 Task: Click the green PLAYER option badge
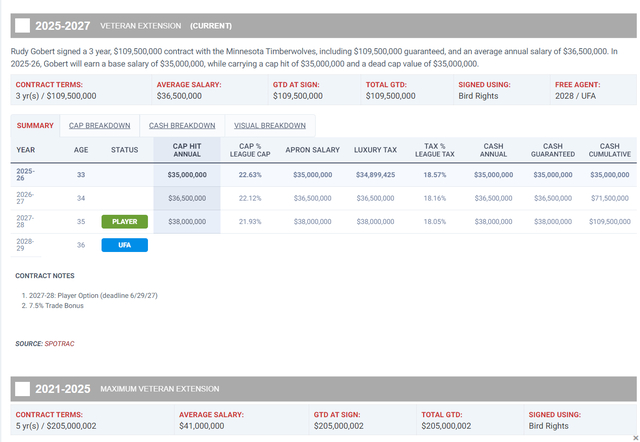click(x=124, y=221)
